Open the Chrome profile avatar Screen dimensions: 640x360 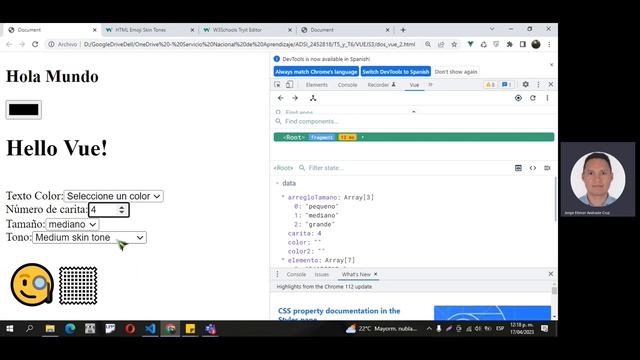536,44
